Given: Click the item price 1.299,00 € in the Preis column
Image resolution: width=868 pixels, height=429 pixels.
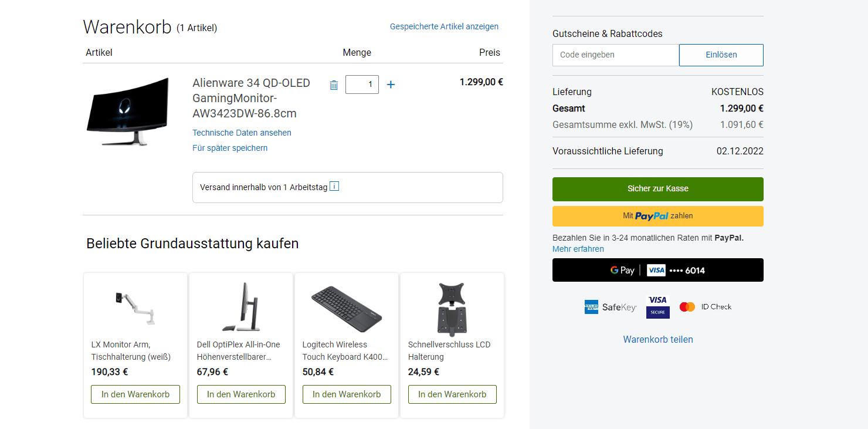Looking at the screenshot, I should coord(482,82).
